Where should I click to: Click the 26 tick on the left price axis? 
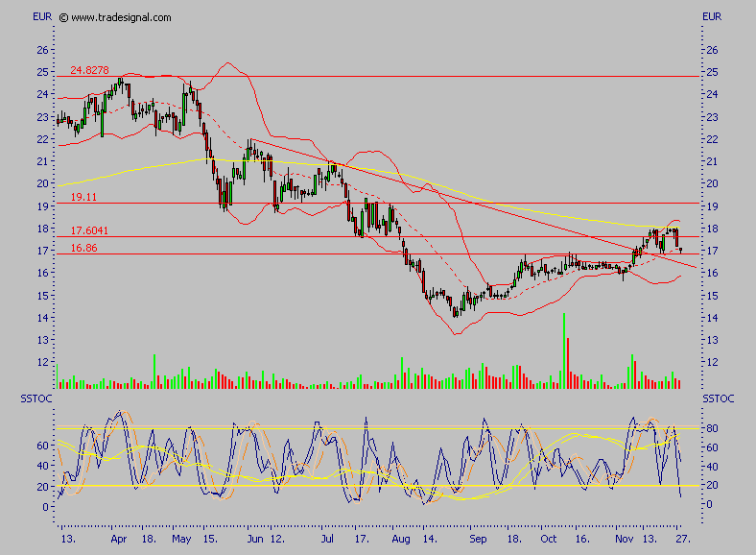(x=42, y=50)
